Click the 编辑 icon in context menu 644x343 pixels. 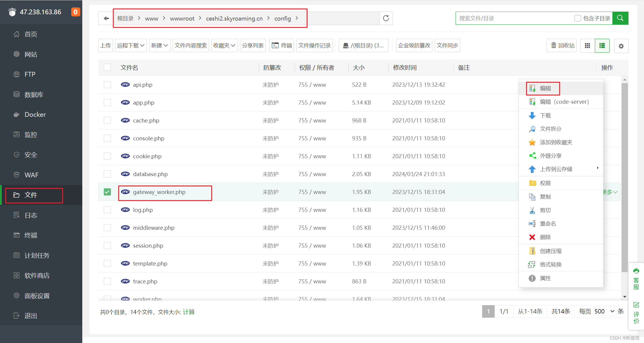[532, 88]
